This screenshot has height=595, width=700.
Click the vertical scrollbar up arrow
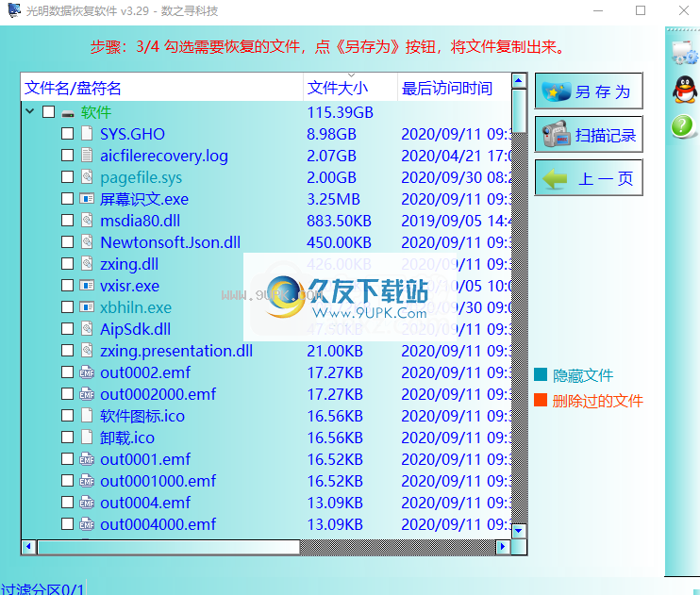519,80
